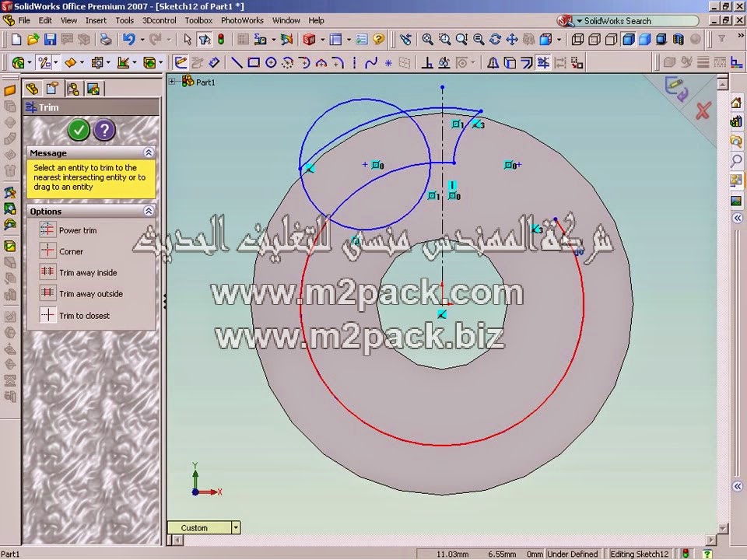
Task: Click the Smart Dimension icon
Action: coord(214,62)
